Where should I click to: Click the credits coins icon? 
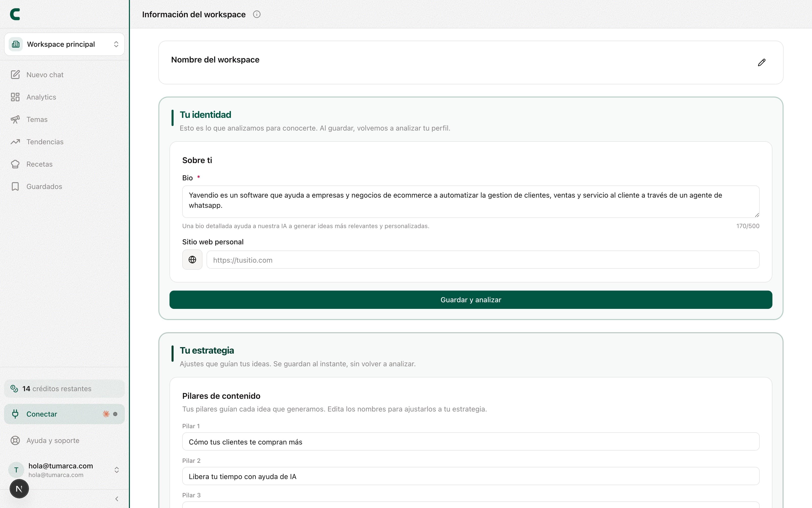tap(14, 389)
